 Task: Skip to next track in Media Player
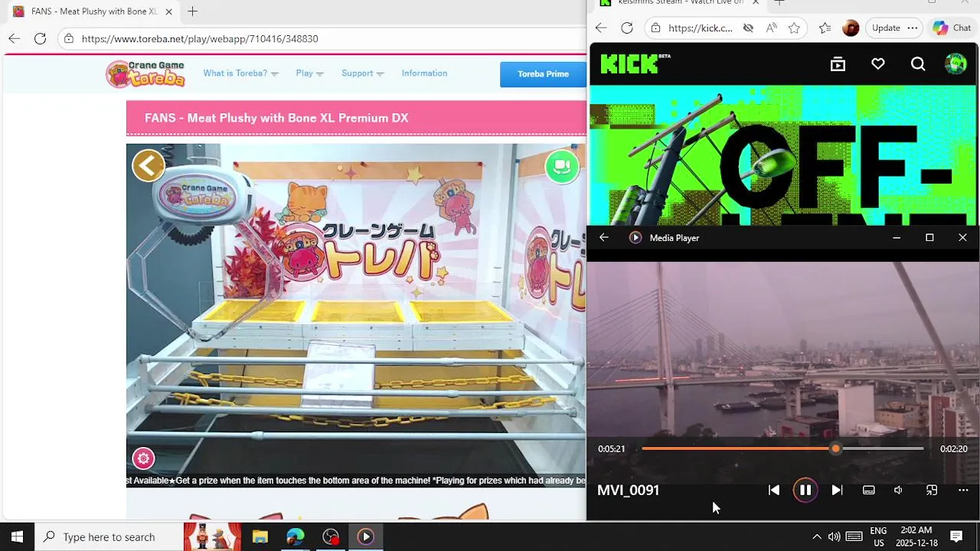[837, 491]
